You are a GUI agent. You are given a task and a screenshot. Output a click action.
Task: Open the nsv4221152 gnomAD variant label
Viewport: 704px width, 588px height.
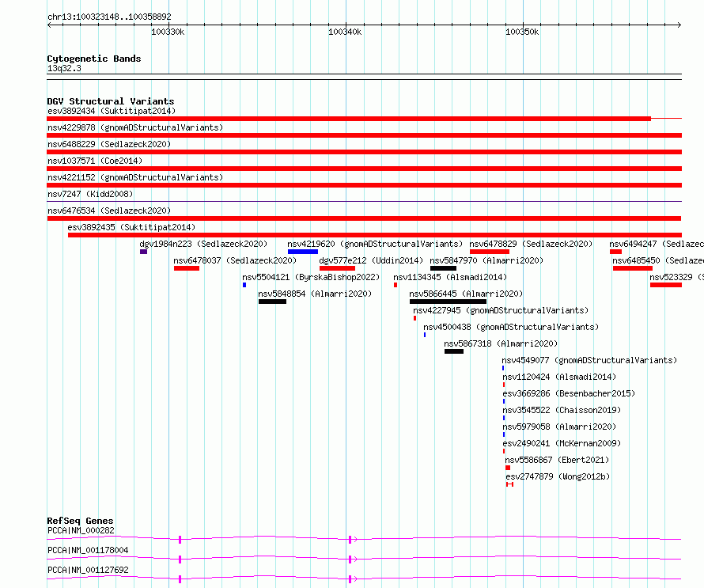click(135, 177)
